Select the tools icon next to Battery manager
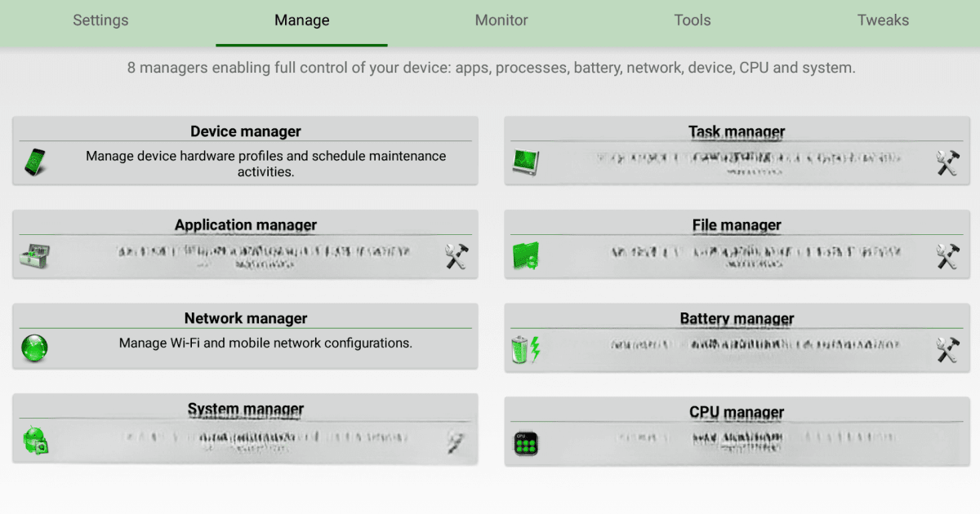 pos(946,348)
